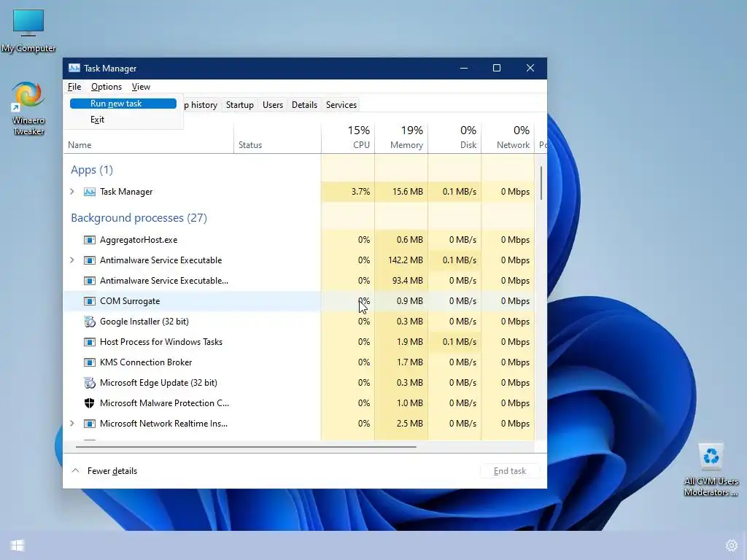Image resolution: width=747 pixels, height=560 pixels.
Task: Click the Host Process for Windows Tasks icon
Action: coord(89,342)
